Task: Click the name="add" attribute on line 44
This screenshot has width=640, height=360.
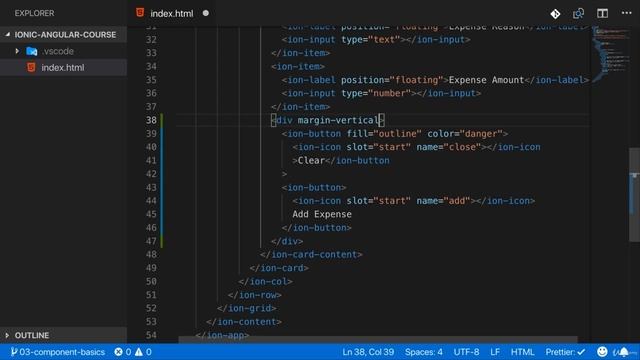Action: (x=443, y=201)
